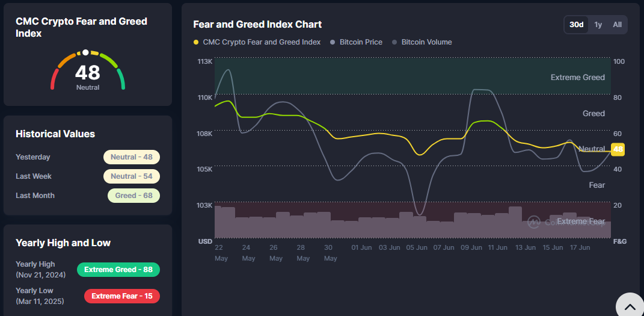Image resolution: width=644 pixels, height=316 pixels.
Task: Switch chart to 1y range
Action: pos(598,25)
